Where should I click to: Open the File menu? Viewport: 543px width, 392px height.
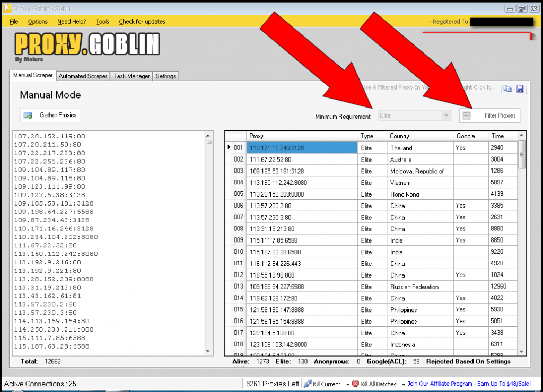click(14, 21)
